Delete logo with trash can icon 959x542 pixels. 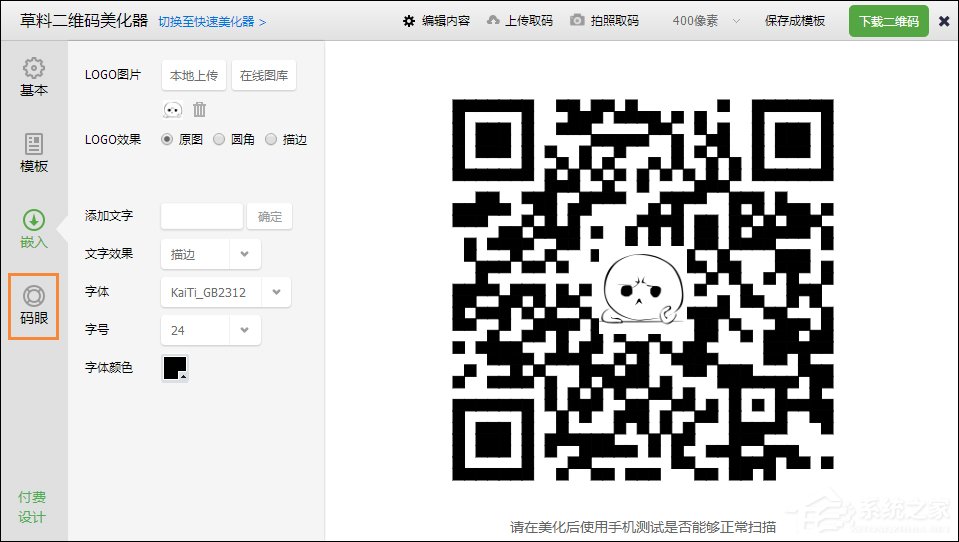199,110
